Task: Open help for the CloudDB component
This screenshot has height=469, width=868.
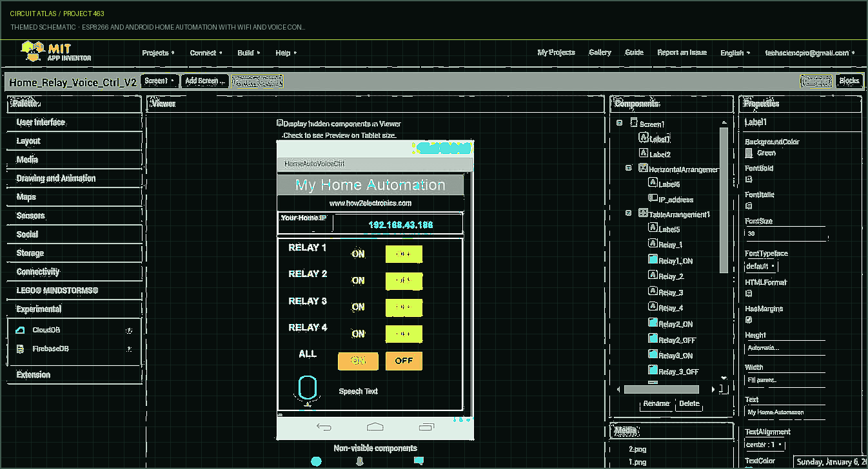Action: pyautogui.click(x=129, y=330)
